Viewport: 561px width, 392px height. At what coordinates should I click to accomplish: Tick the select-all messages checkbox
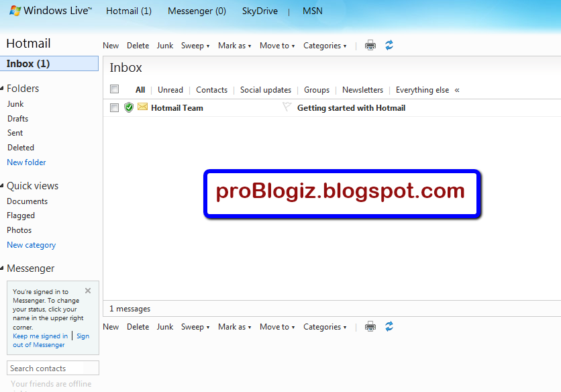pyautogui.click(x=115, y=89)
